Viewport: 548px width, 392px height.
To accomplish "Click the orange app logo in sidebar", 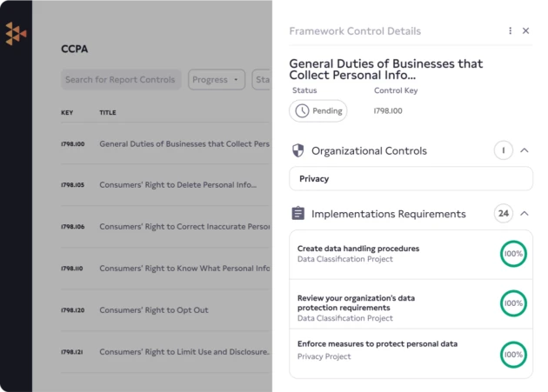I will pos(16,34).
